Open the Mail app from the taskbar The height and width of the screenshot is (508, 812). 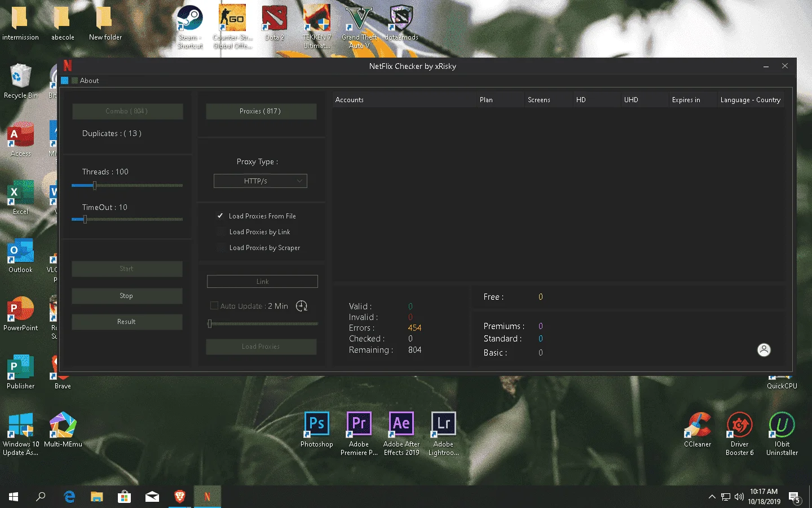tap(152, 497)
